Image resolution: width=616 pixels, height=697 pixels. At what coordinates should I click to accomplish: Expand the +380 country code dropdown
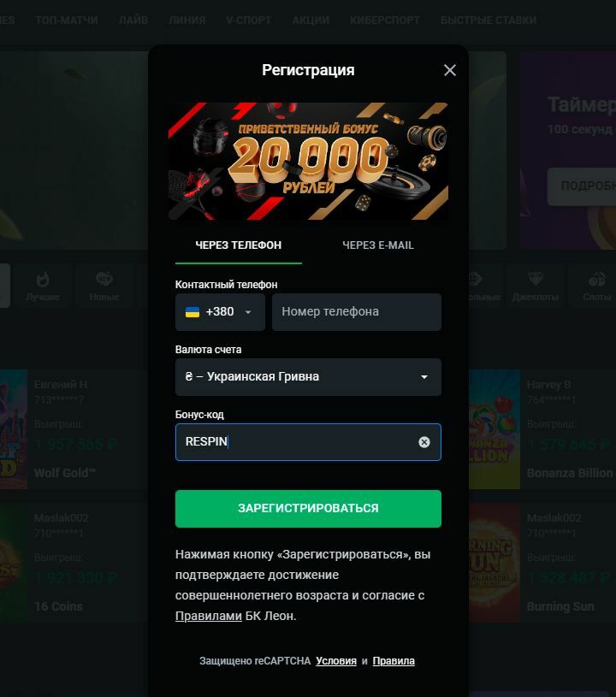point(220,312)
